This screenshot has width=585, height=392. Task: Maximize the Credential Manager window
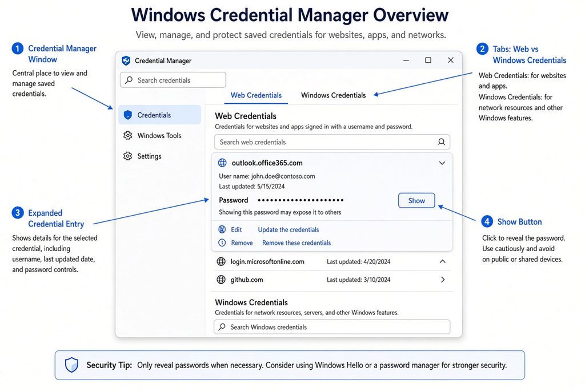(x=428, y=60)
